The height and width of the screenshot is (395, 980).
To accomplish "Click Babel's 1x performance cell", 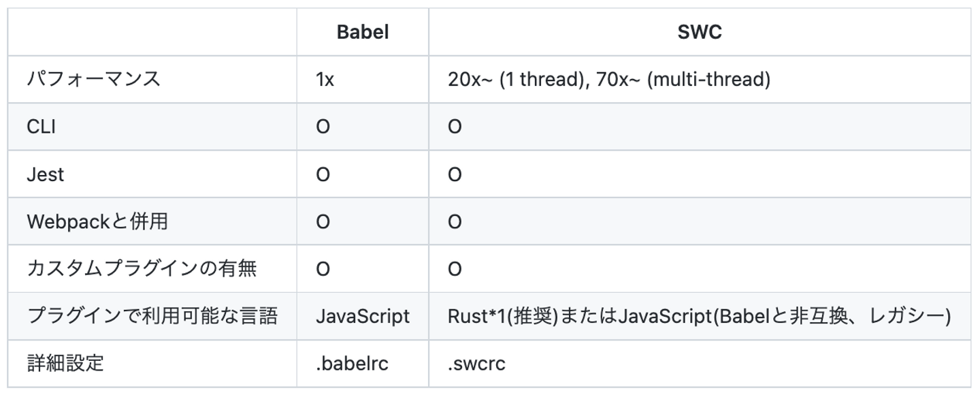I will [x=325, y=80].
